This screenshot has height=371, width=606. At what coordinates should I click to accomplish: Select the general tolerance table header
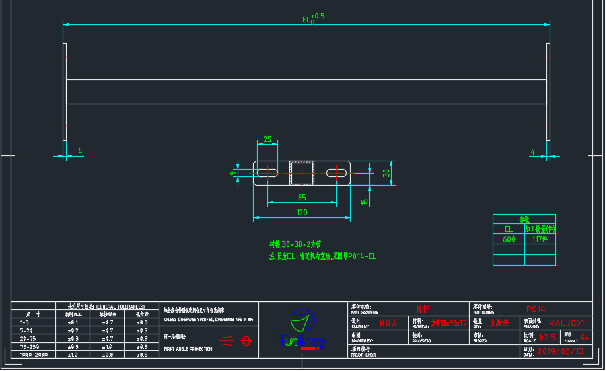click(x=107, y=306)
